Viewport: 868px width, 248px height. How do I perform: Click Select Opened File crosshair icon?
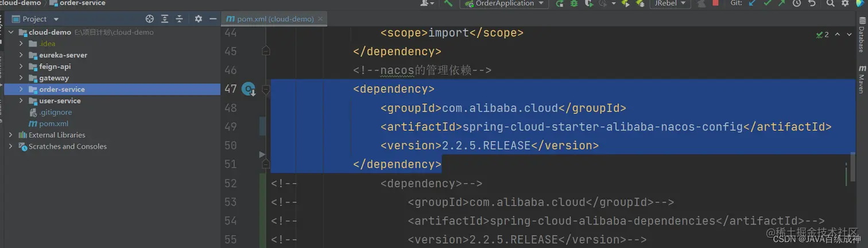[x=150, y=19]
